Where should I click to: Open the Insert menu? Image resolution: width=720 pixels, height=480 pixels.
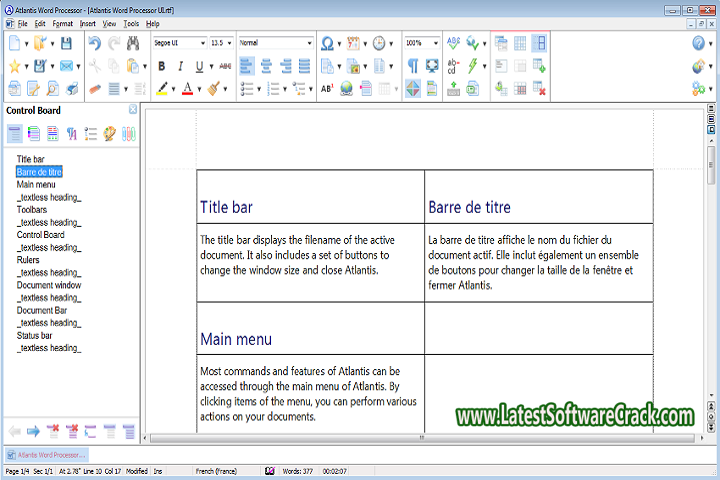[87, 23]
